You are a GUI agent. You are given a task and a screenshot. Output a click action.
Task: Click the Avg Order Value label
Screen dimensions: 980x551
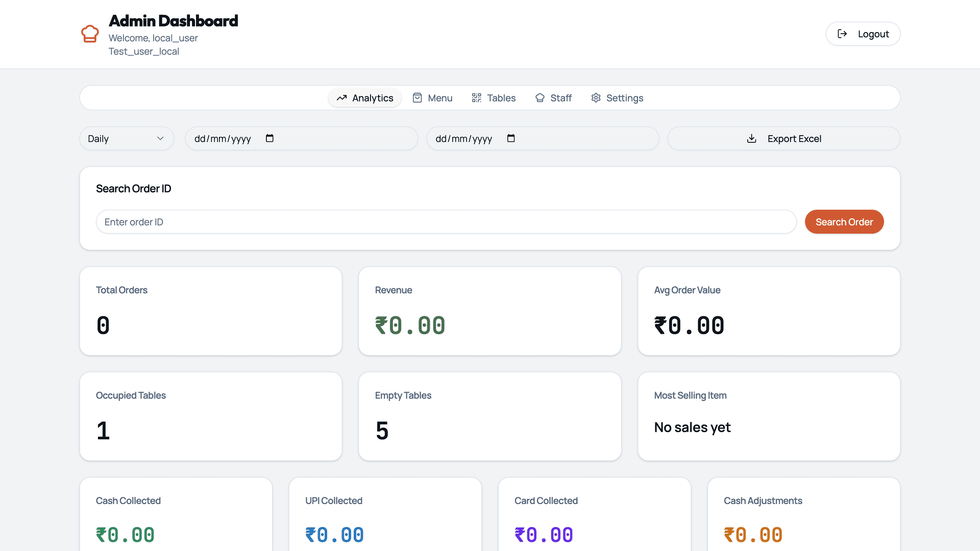pos(687,290)
